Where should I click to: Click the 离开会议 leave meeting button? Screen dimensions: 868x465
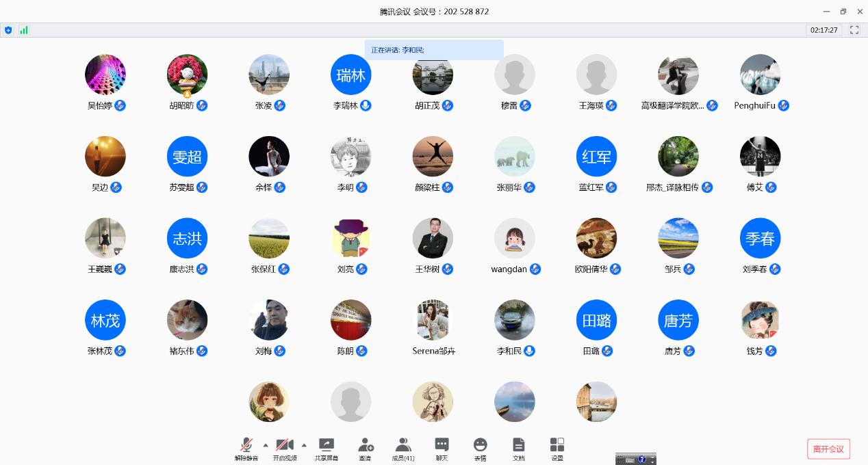[828, 449]
